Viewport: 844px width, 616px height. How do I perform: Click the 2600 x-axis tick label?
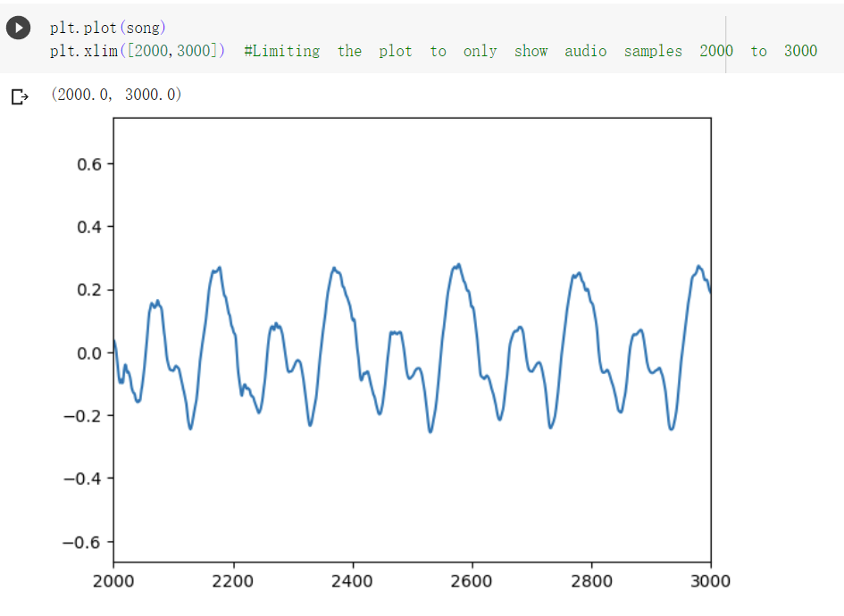tap(472, 581)
